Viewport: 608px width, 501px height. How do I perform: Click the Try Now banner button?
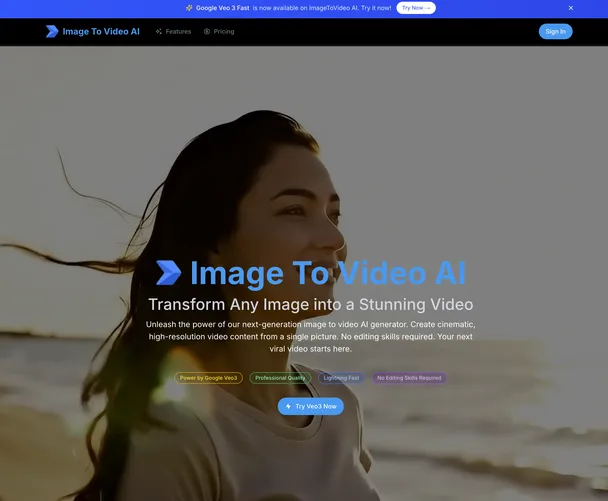[x=416, y=8]
